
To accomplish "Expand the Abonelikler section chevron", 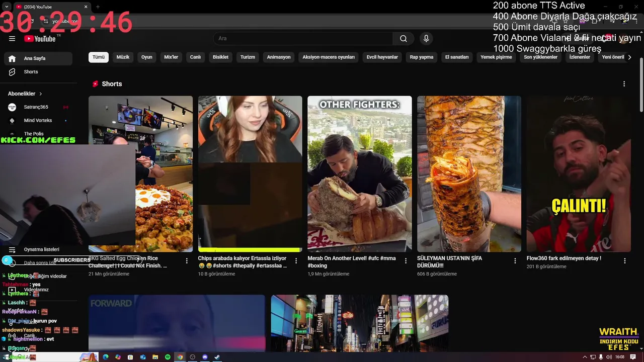I will [41, 94].
